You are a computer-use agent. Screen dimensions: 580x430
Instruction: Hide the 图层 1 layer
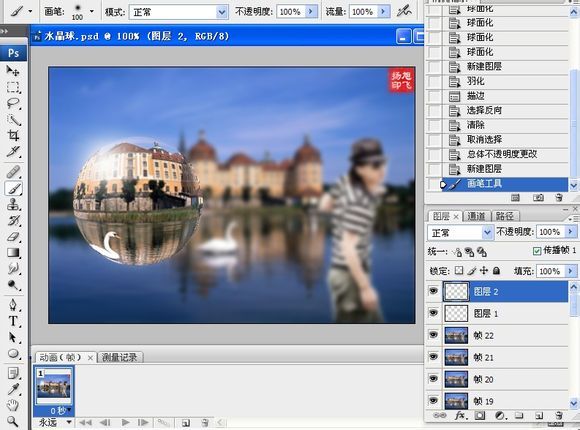tap(434, 313)
